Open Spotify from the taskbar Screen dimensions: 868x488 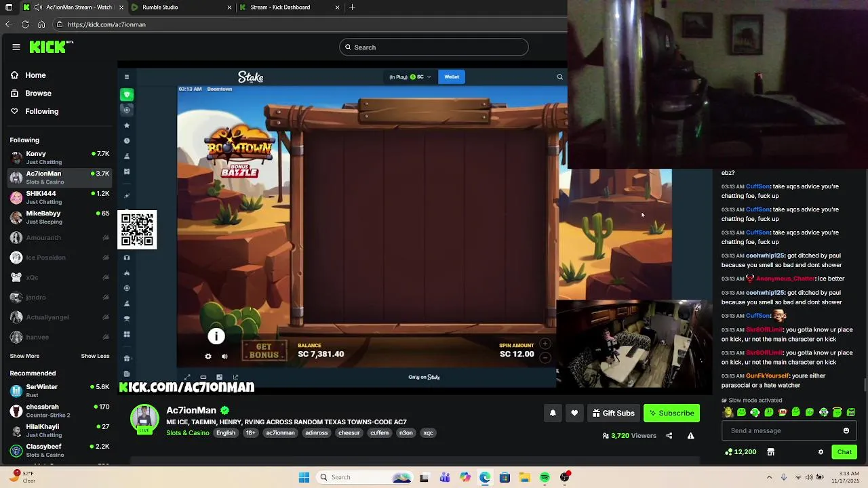545,477
